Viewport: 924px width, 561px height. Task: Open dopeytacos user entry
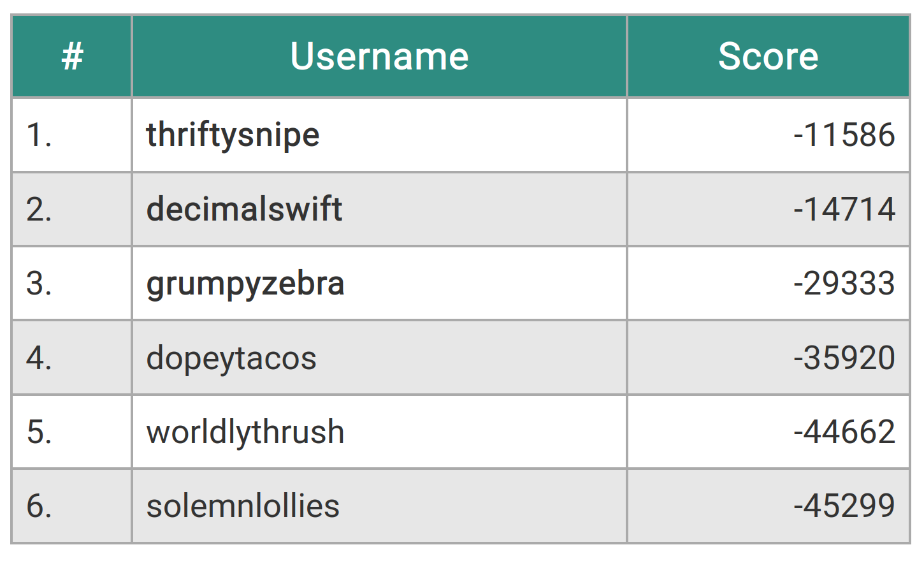pos(231,358)
